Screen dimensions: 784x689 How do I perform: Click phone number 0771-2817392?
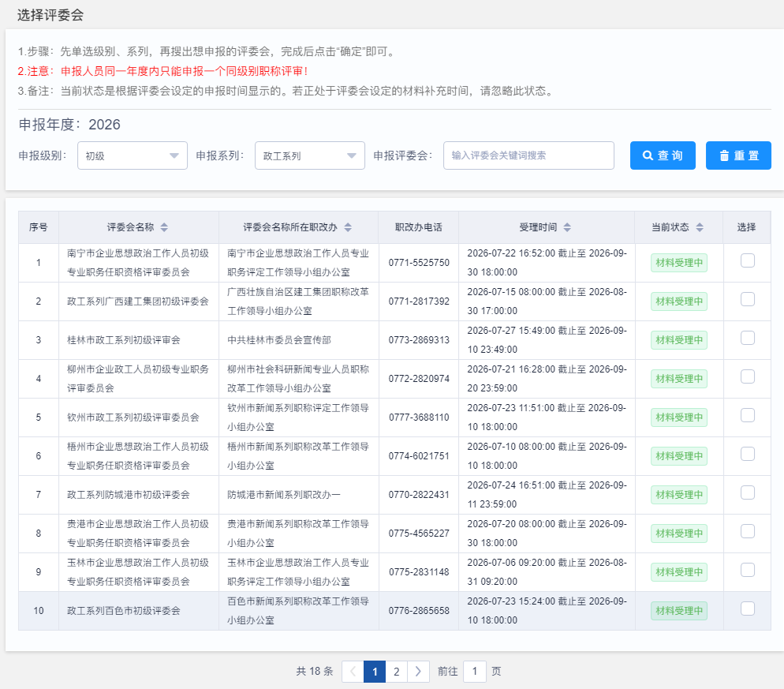[x=419, y=301]
